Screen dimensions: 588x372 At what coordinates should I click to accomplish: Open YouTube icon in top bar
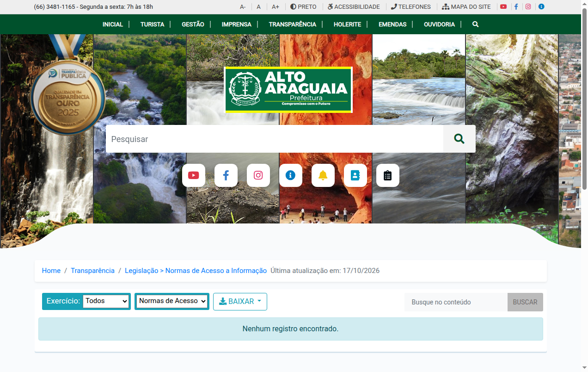(503, 7)
